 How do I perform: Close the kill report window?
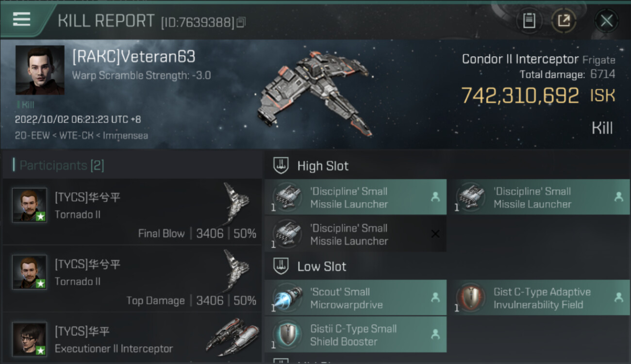606,21
